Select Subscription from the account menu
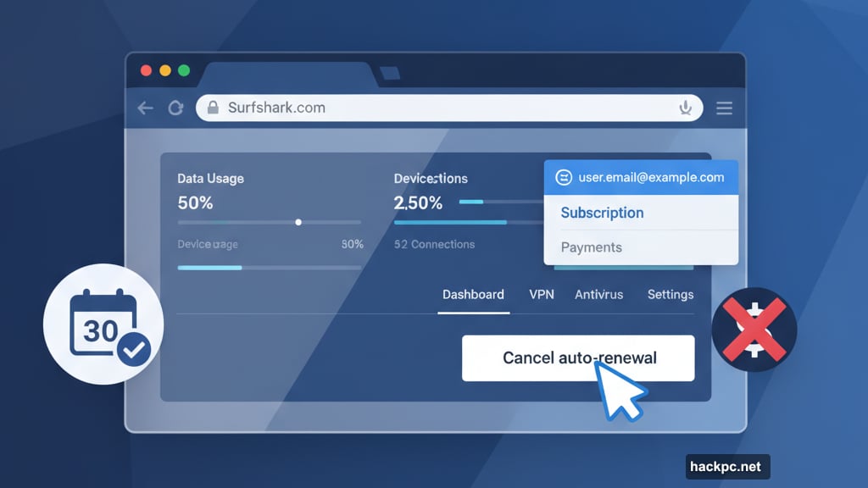 pyautogui.click(x=602, y=213)
